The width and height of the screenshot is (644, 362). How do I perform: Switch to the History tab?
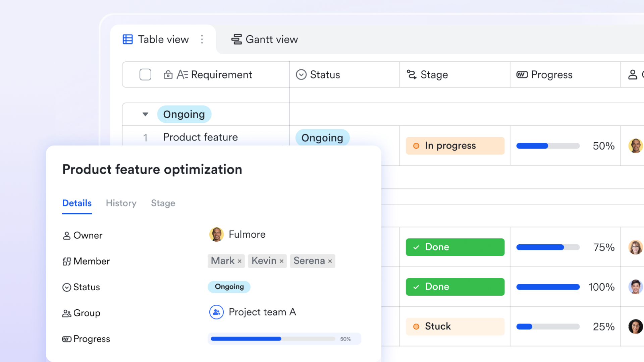pyautogui.click(x=121, y=203)
